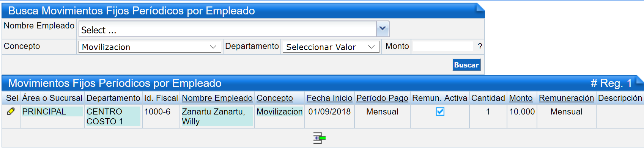Viewport: 644px width, 149px height.
Task: Toggle the Remun. Activa checkbox
Action: [x=440, y=111]
